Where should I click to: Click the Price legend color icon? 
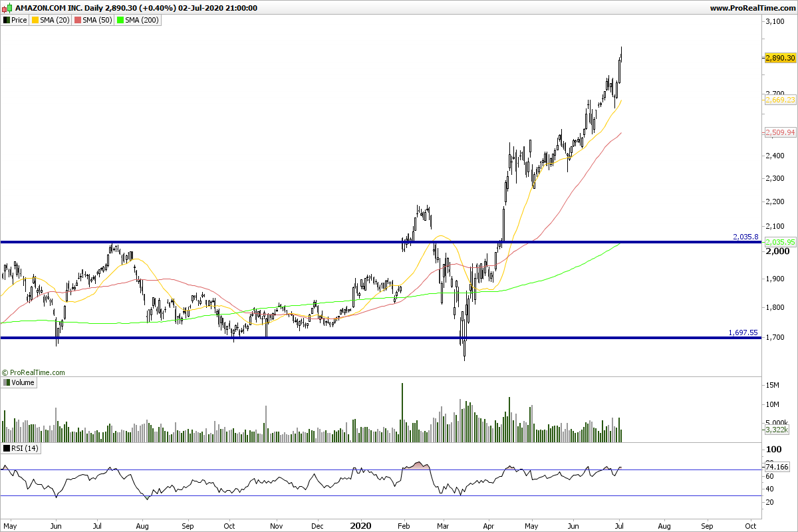pos(7,20)
